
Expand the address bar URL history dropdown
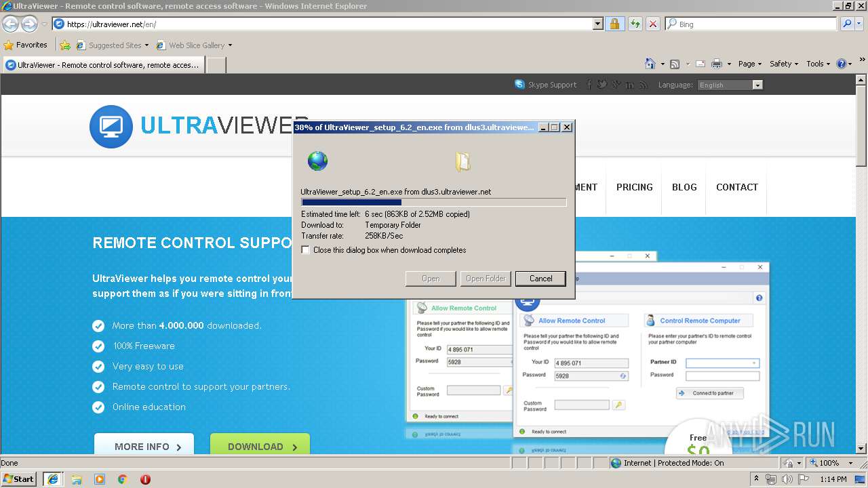tap(597, 24)
